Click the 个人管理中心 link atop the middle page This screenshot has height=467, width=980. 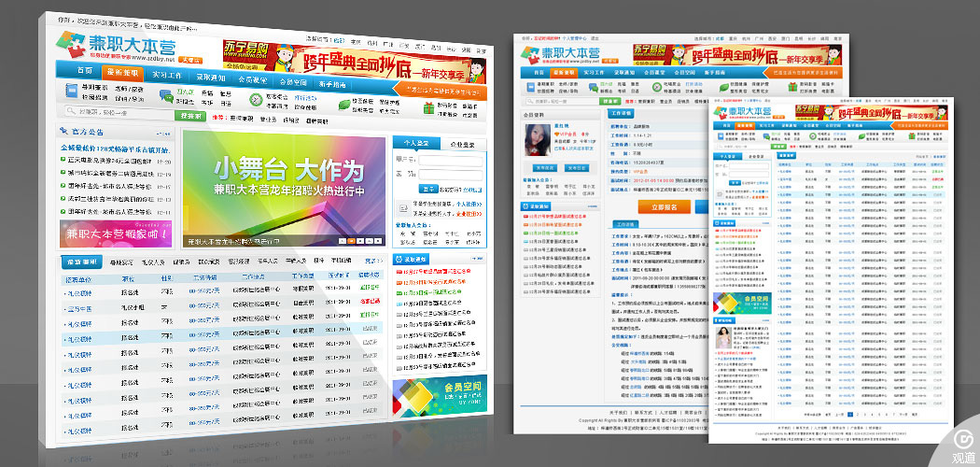pyautogui.click(x=574, y=38)
